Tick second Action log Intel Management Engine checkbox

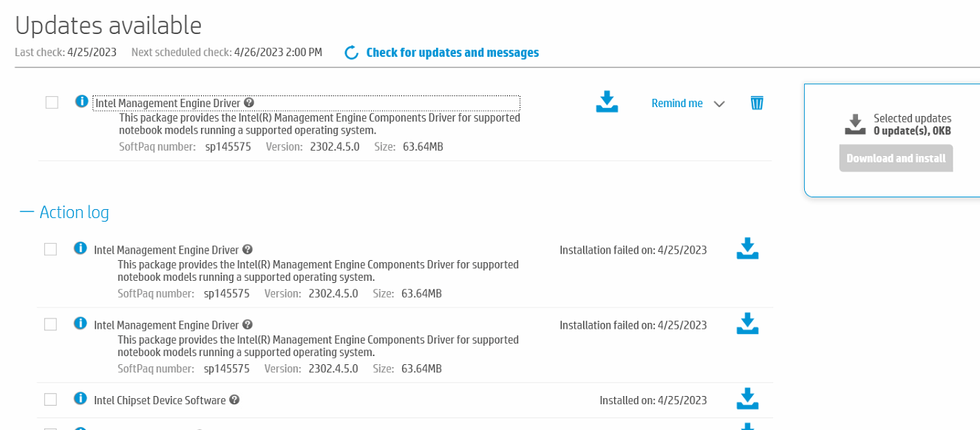50,324
